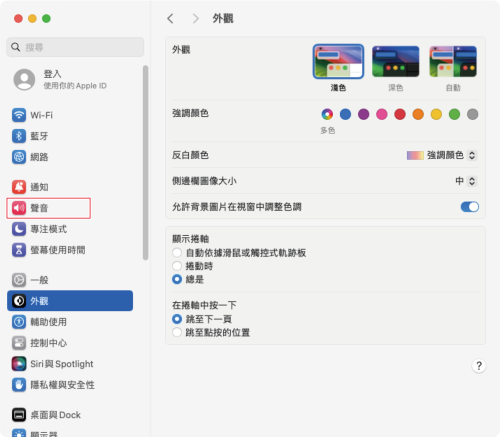Select 跳至點按的位置 radio option

pos(177,332)
